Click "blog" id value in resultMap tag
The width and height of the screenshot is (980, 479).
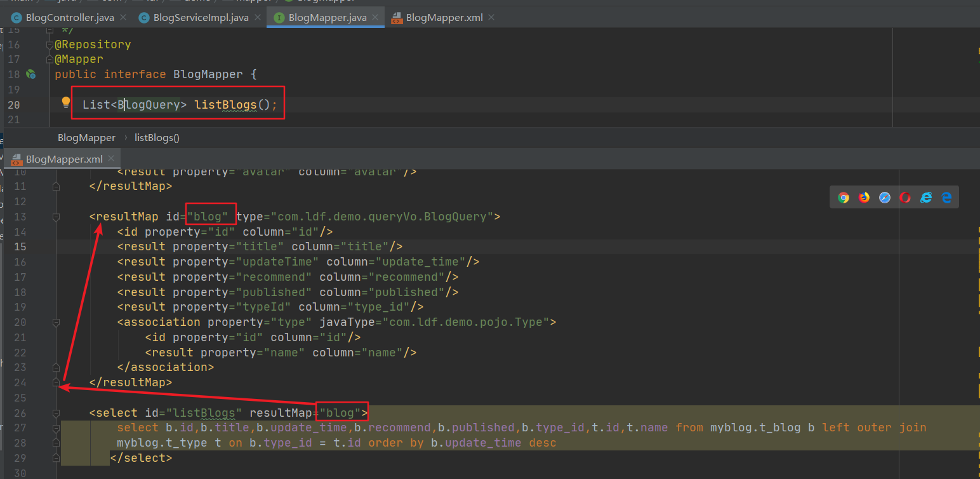click(208, 217)
